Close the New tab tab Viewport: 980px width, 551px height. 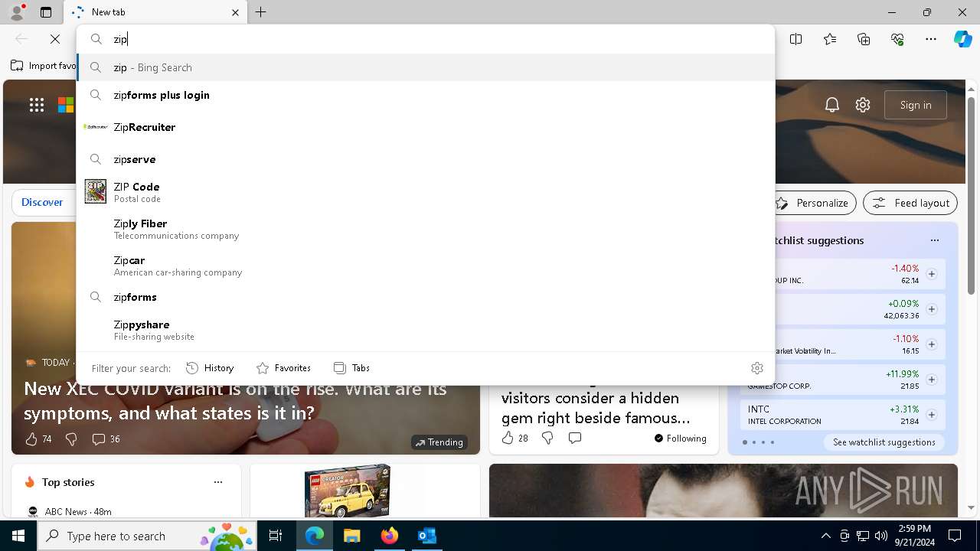pyautogui.click(x=235, y=12)
